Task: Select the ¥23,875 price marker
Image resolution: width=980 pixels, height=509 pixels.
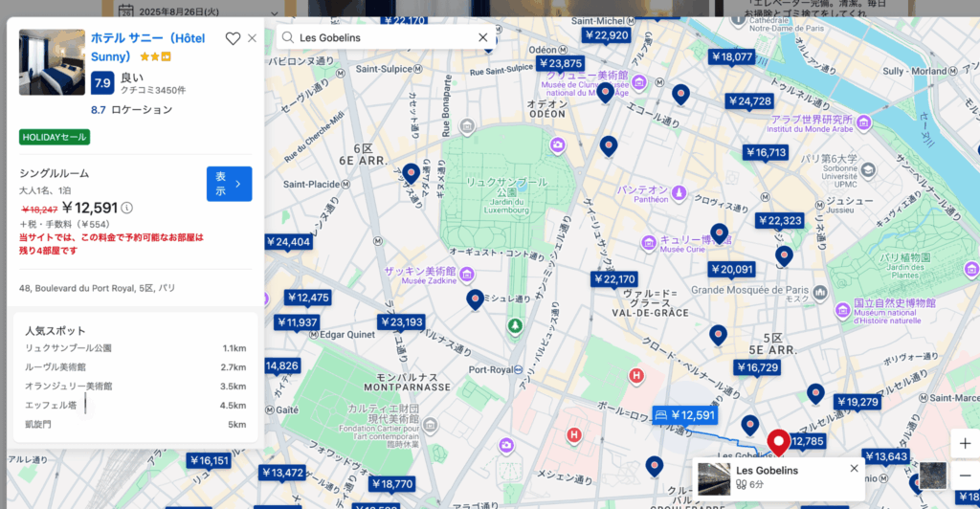Action: (561, 63)
